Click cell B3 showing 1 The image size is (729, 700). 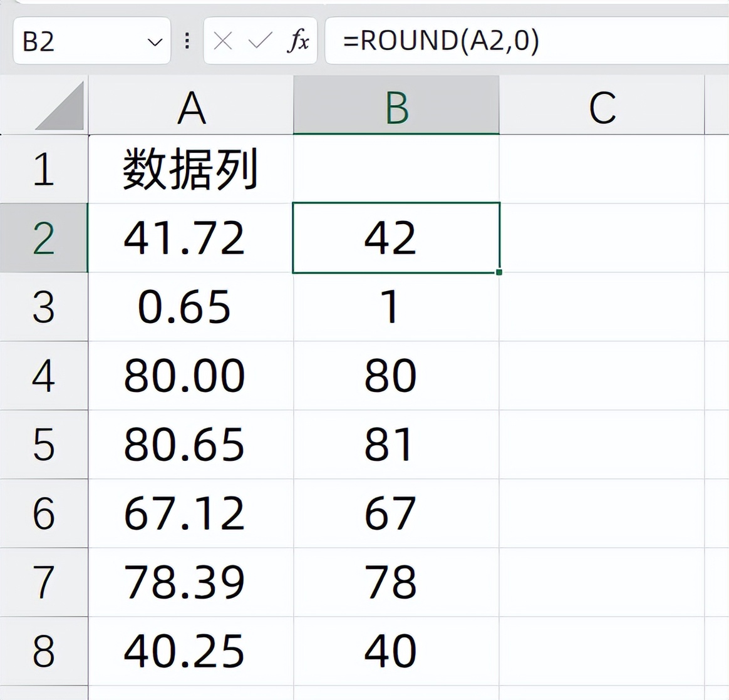pos(396,307)
